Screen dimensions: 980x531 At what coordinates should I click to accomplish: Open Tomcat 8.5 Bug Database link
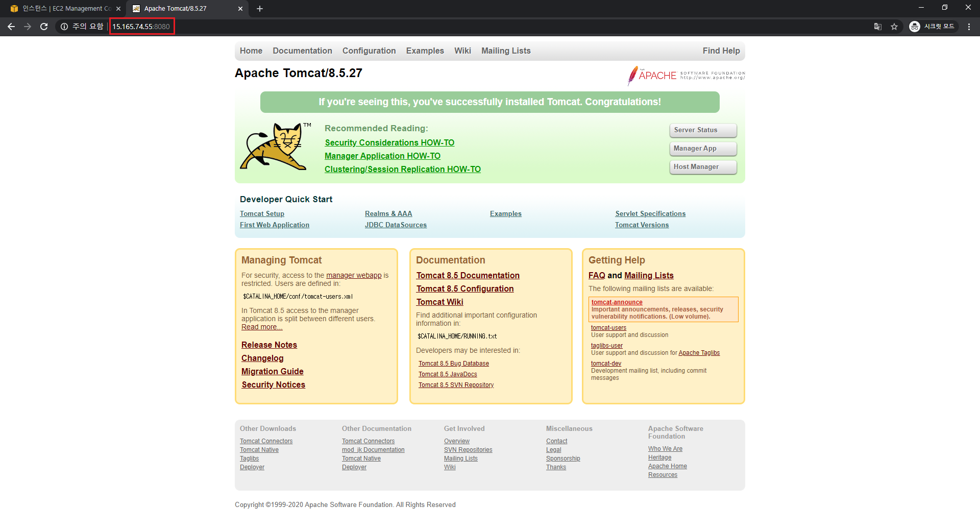pyautogui.click(x=454, y=364)
